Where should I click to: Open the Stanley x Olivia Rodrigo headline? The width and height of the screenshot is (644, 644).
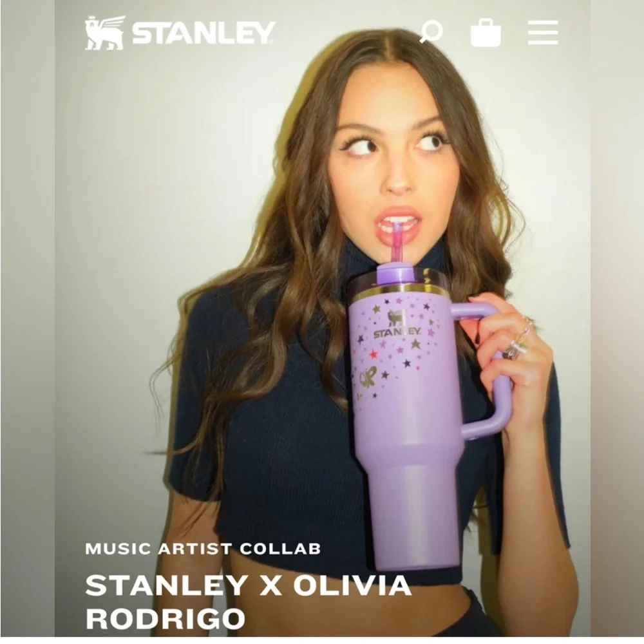tap(248, 601)
